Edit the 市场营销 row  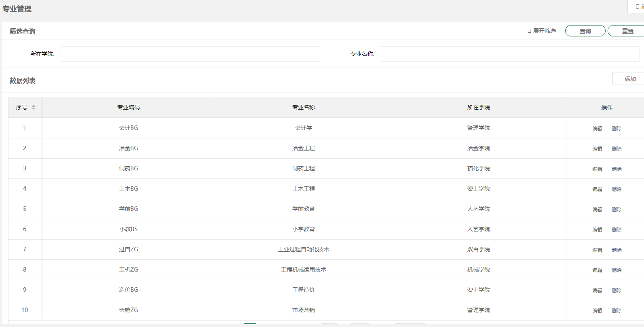pos(597,311)
